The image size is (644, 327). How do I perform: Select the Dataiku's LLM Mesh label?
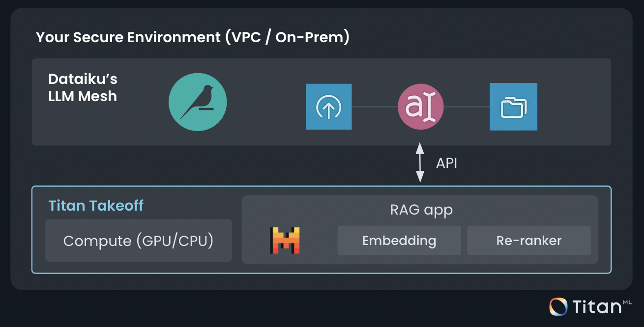coord(83,87)
